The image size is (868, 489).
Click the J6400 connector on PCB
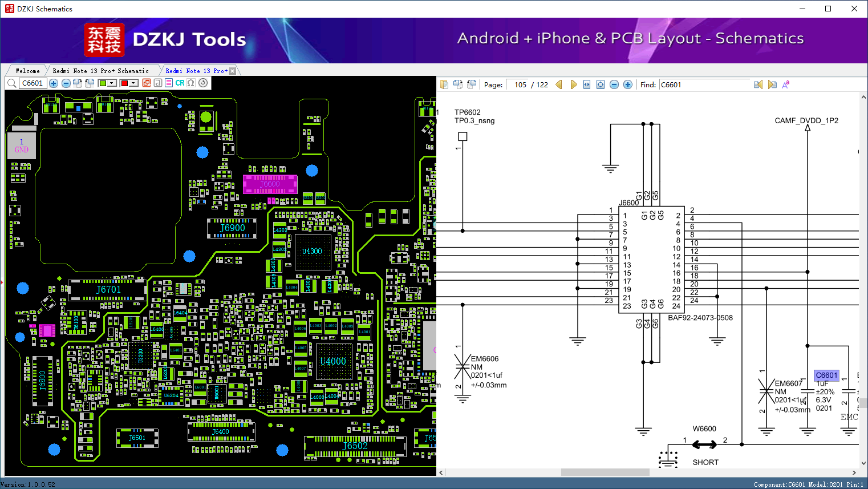pos(221,431)
